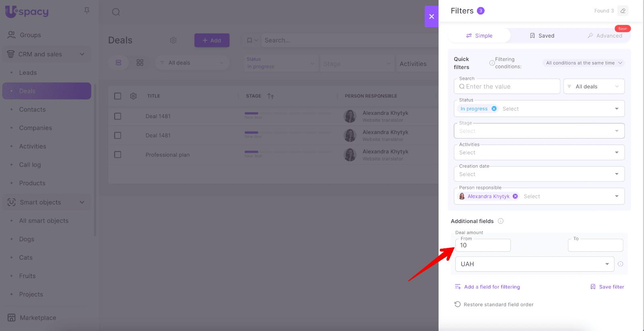The height and width of the screenshot is (331, 644).
Task: Click the eraser clear-filters icon
Action: pos(623,11)
